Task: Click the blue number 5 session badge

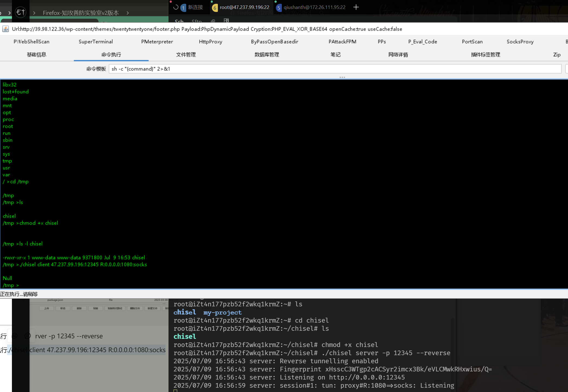Action: tap(279, 8)
